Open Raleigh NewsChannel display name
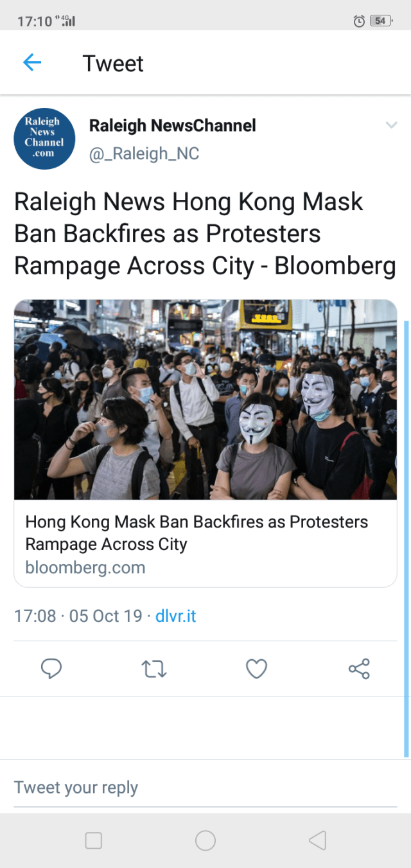This screenshot has height=868, width=411. click(172, 125)
